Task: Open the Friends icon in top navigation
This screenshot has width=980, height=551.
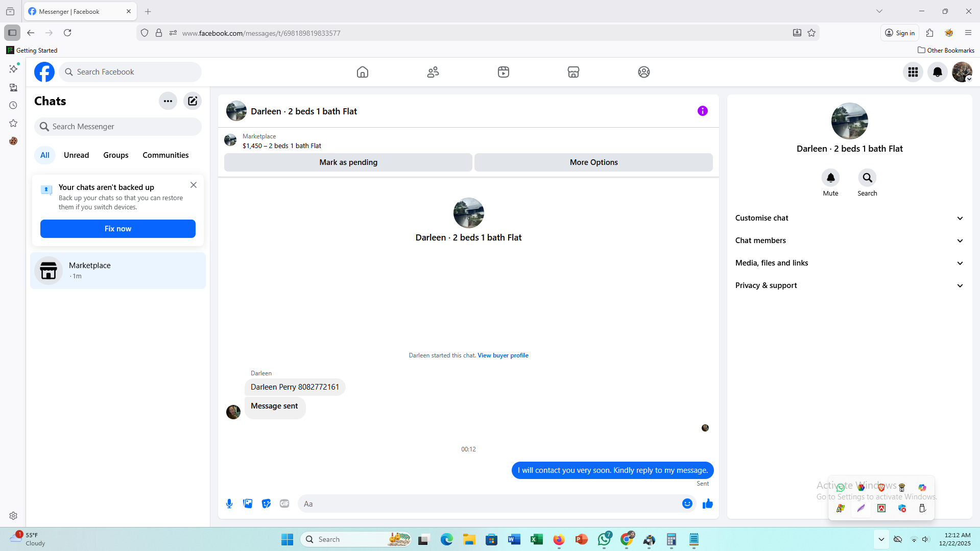Action: pyautogui.click(x=433, y=72)
